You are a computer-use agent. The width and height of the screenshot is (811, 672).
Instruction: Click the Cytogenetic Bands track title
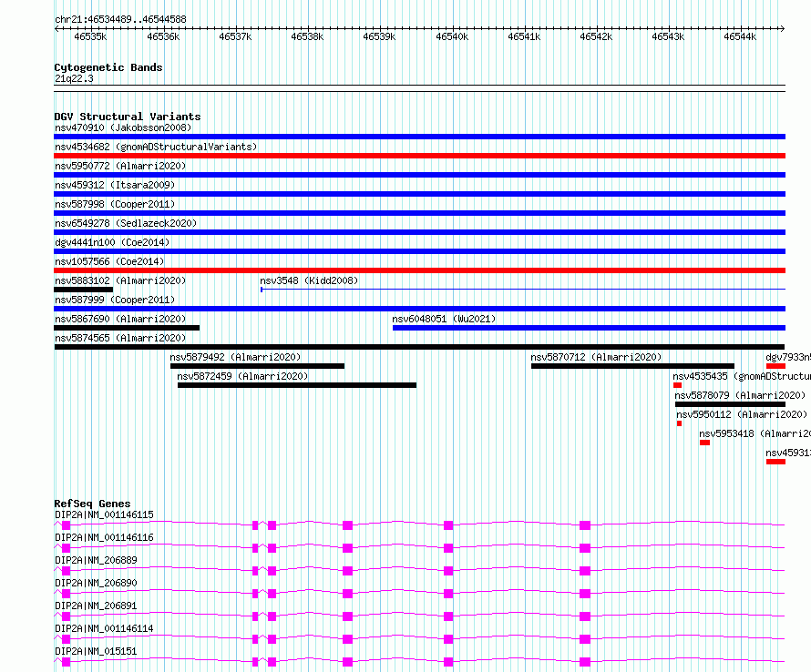[108, 67]
